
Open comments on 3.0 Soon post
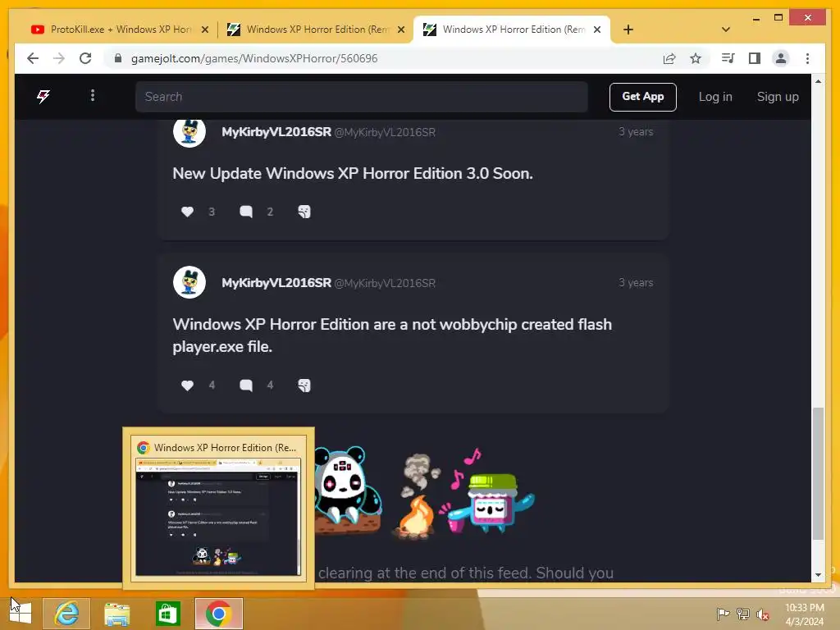click(246, 212)
